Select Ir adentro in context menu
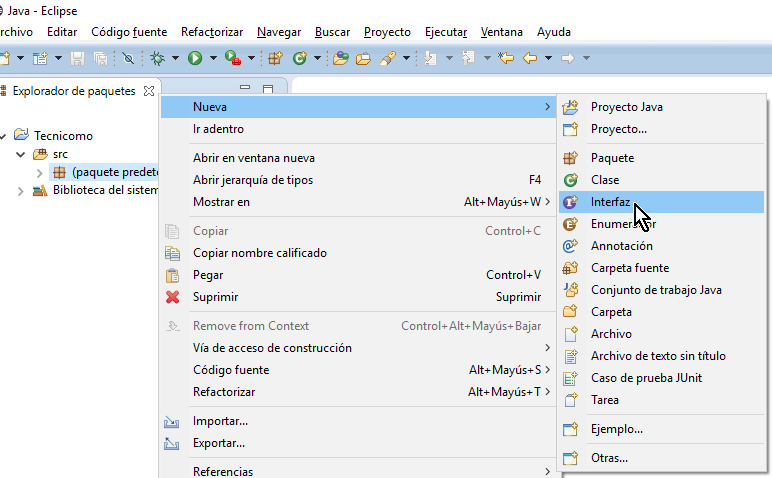Image resolution: width=772 pixels, height=478 pixels. (x=358, y=129)
